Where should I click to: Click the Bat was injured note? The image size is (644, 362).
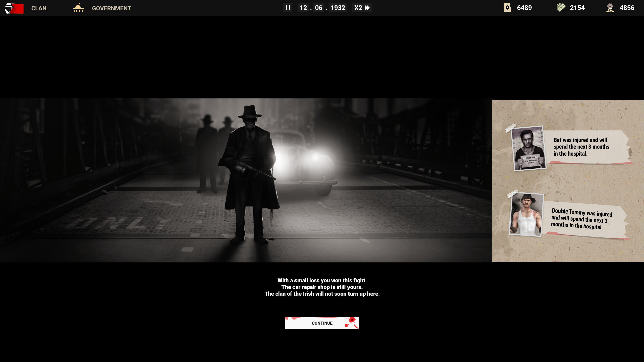[x=584, y=147]
